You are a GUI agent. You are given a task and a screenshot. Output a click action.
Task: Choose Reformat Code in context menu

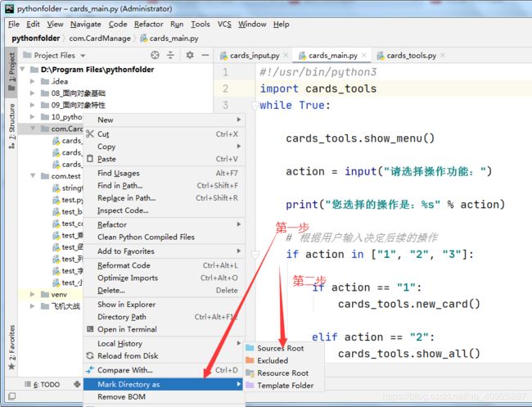(164, 265)
